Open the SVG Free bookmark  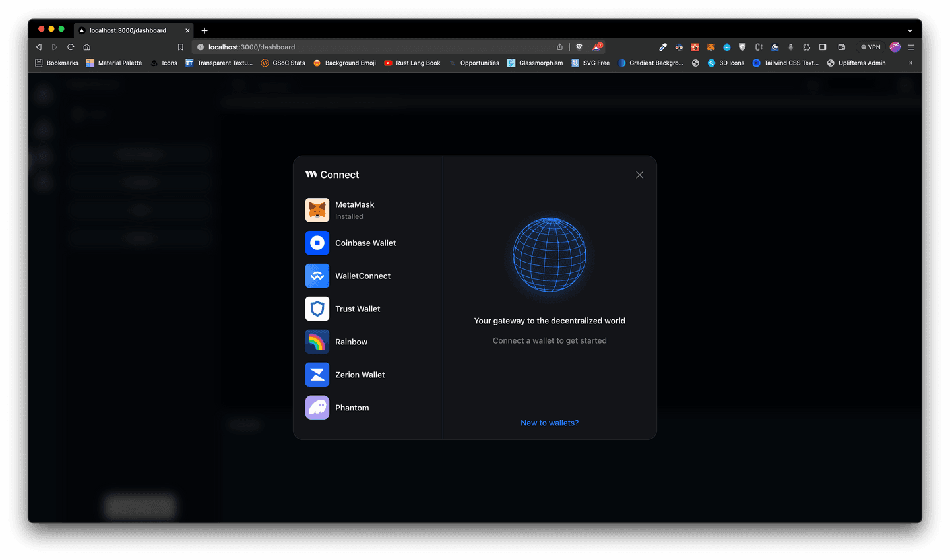[x=590, y=63]
